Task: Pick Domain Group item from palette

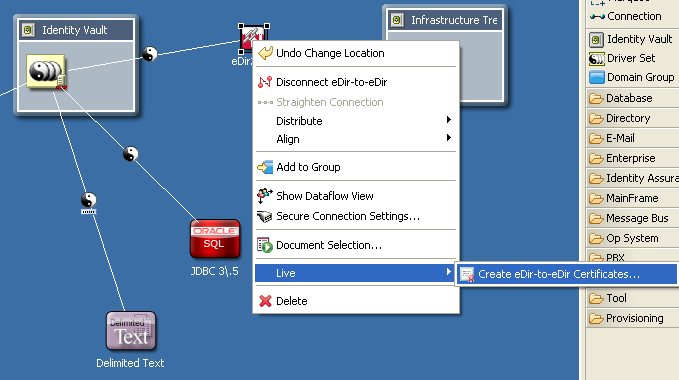Action: coord(631,77)
